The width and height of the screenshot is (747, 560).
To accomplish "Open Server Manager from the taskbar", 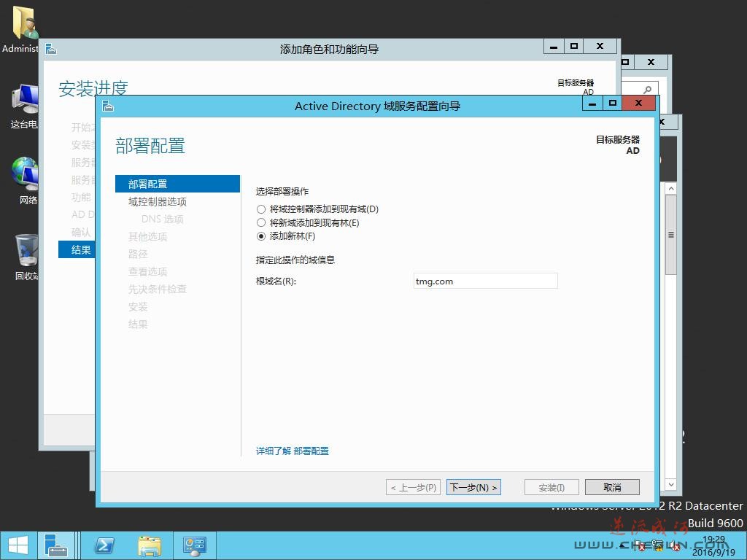I will pyautogui.click(x=56, y=545).
